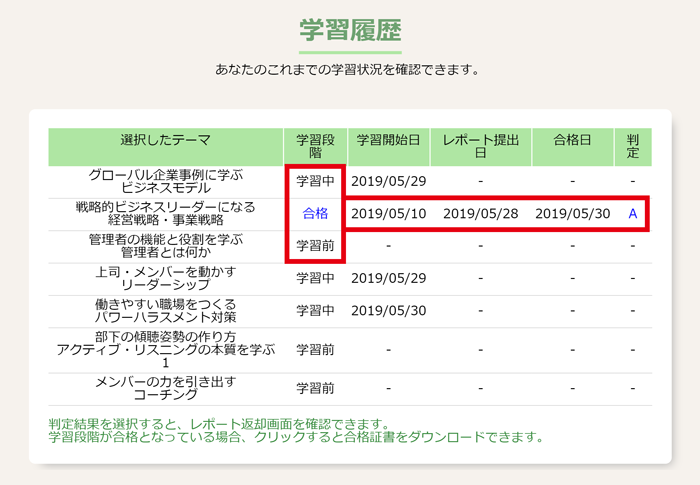The width and height of the screenshot is (700, 485).
Task: Open report result via the blue A link
Action: coord(633,213)
